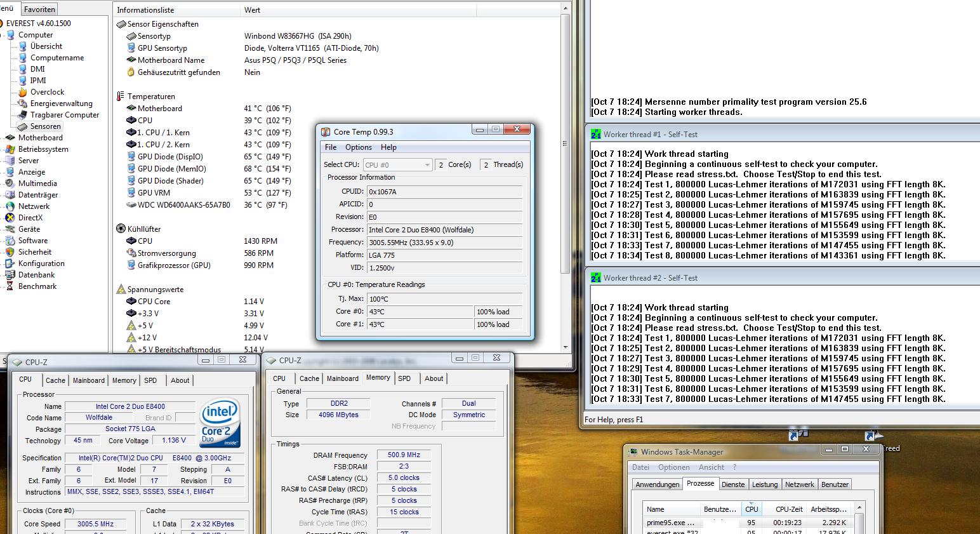The height and width of the screenshot is (534, 980).
Task: Click Worker thread #1 window icon
Action: [x=596, y=135]
